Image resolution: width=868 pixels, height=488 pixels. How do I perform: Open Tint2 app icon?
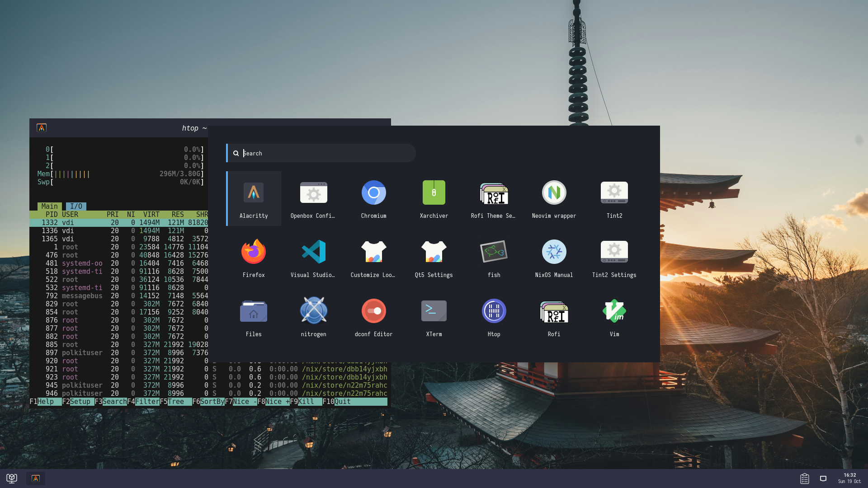[x=614, y=199]
